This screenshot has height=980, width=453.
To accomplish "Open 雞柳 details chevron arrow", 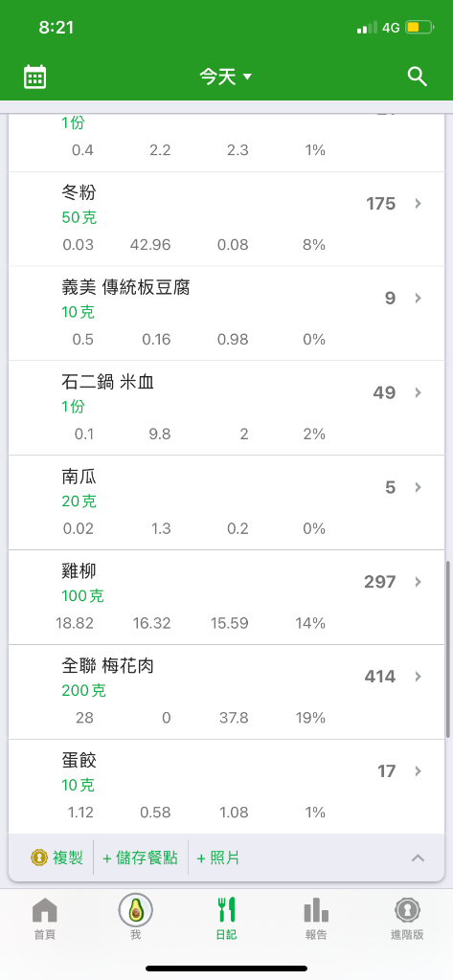I will click(x=418, y=582).
